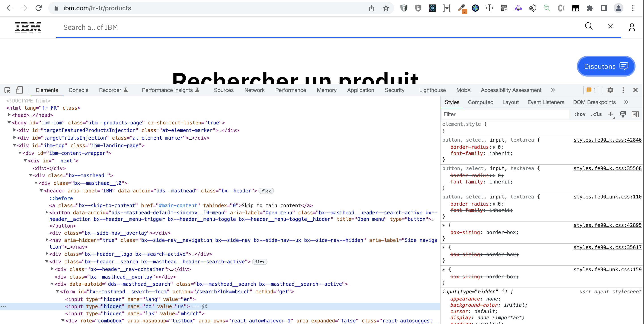
Task: Click the new style rule plus icon
Action: [610, 114]
